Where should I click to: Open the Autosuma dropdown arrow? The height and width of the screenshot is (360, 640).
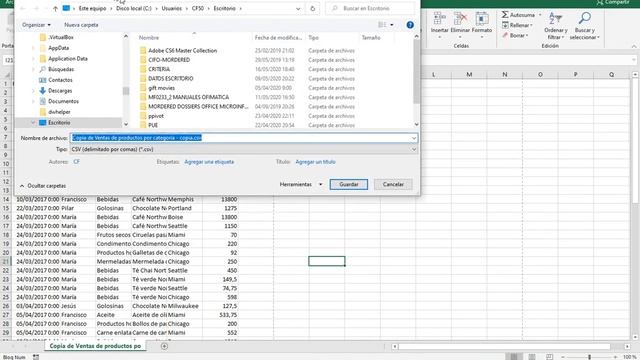pyautogui.click(x=540, y=15)
